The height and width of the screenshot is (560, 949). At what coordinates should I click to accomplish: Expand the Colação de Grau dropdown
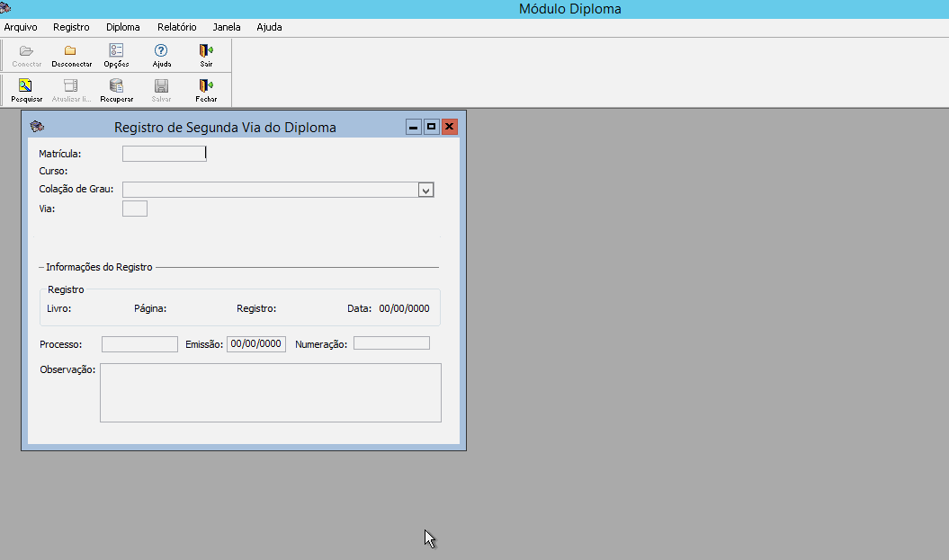point(425,190)
